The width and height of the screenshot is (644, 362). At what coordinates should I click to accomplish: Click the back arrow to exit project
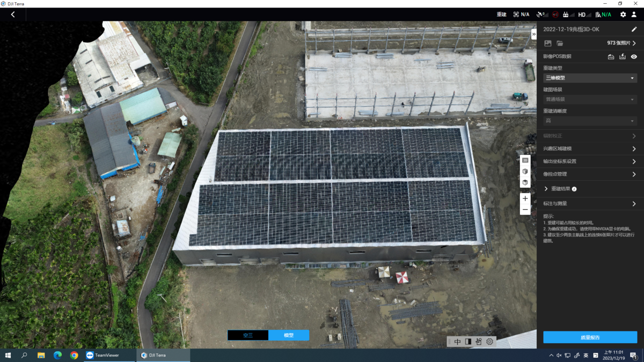coord(13,14)
